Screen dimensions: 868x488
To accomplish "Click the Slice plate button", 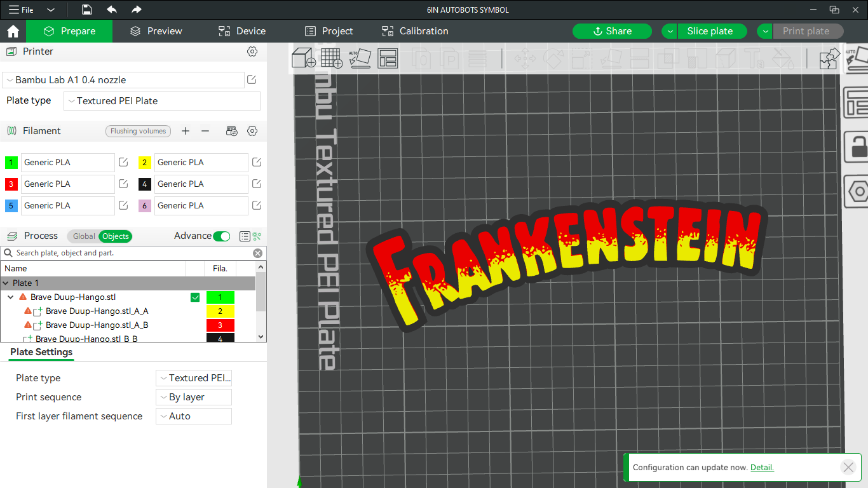I will click(712, 31).
